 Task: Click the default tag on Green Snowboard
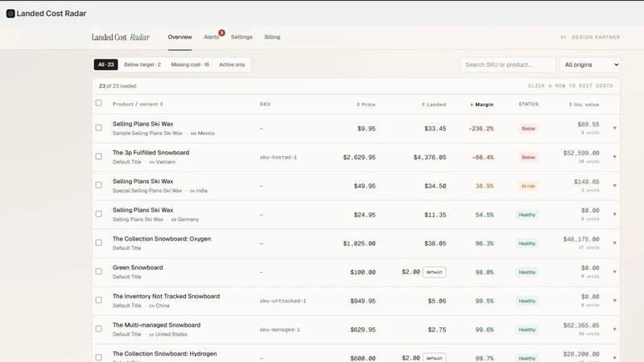[434, 272]
